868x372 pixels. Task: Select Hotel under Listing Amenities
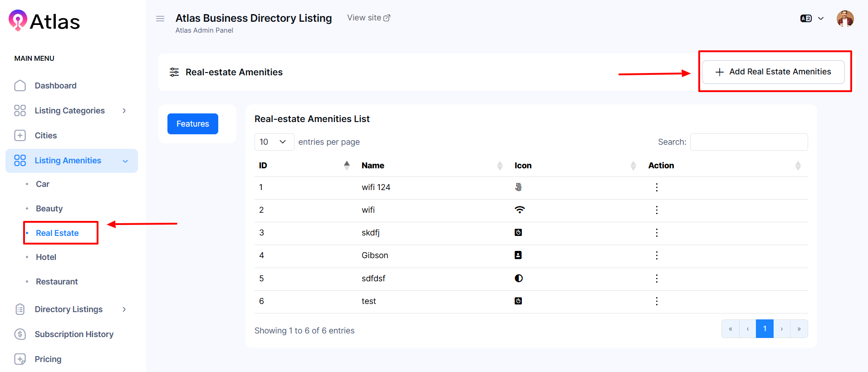(46, 257)
